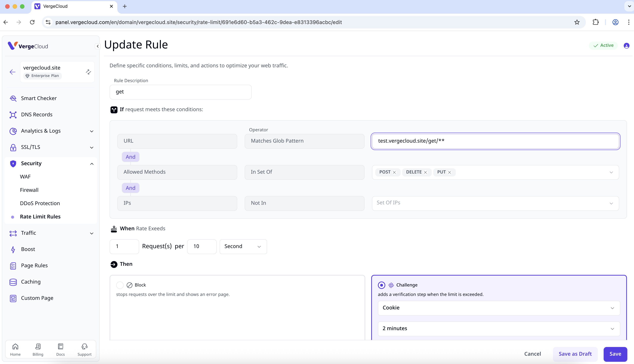The height and width of the screenshot is (364, 634).
Task: Open Rate Limit Rules under Security
Action: 40,217
